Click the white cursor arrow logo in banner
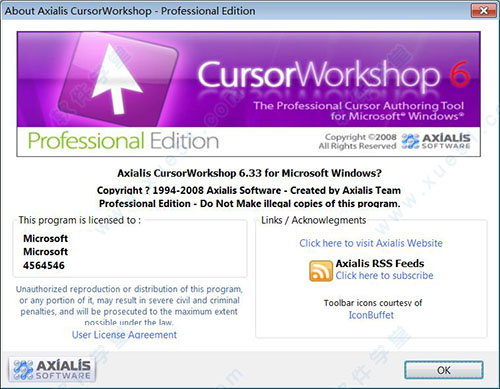 click(x=116, y=79)
